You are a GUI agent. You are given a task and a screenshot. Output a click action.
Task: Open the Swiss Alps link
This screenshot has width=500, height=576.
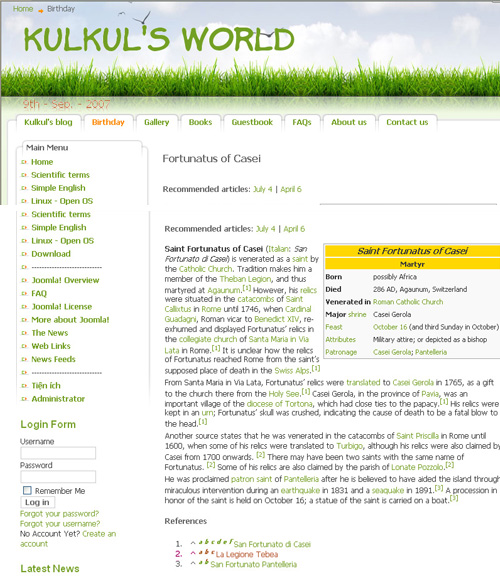coord(292,371)
